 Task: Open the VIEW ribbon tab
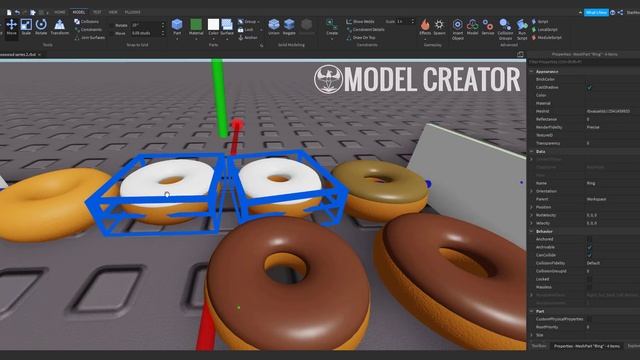point(113,12)
